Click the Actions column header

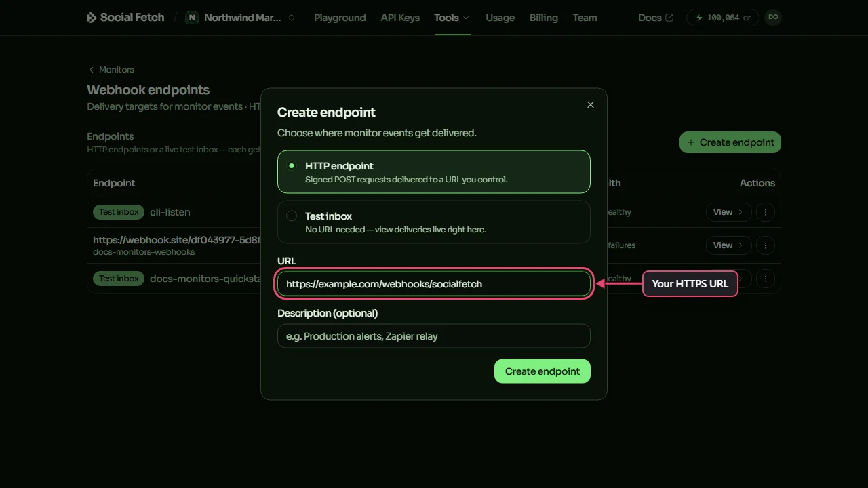(x=757, y=183)
